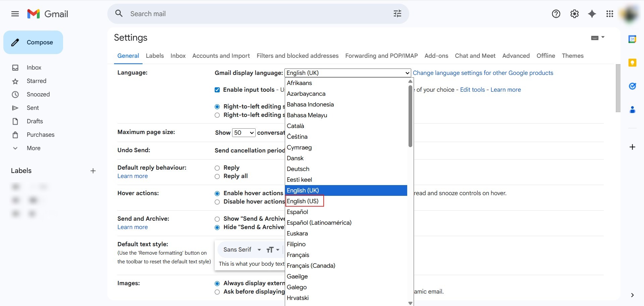Open Google Tasks side panel icon
The image size is (644, 306).
tap(632, 86)
